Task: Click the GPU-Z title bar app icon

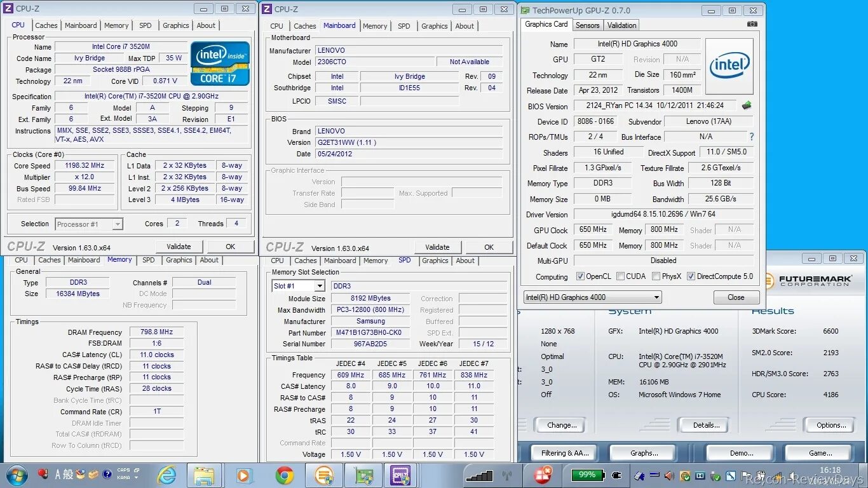Action: (526, 10)
